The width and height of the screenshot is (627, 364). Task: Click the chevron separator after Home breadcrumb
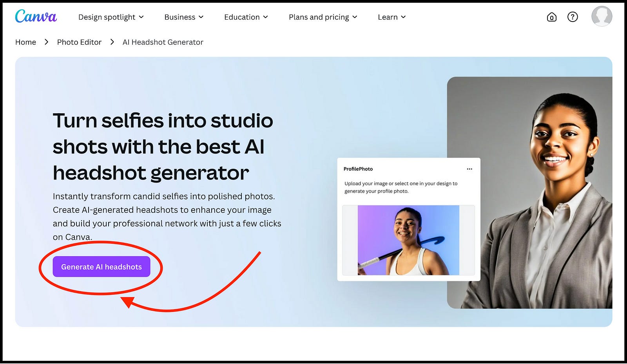[x=47, y=42]
